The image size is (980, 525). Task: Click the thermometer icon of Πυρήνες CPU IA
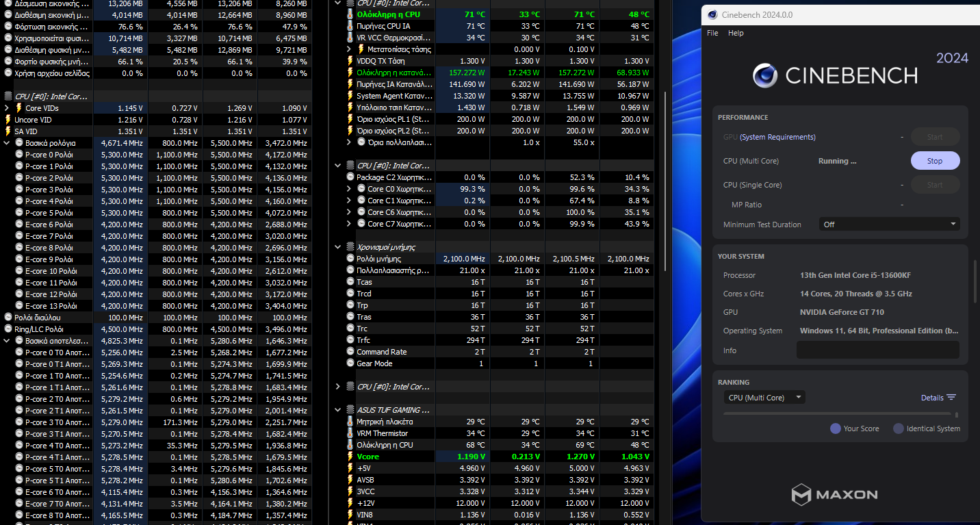pos(350,26)
